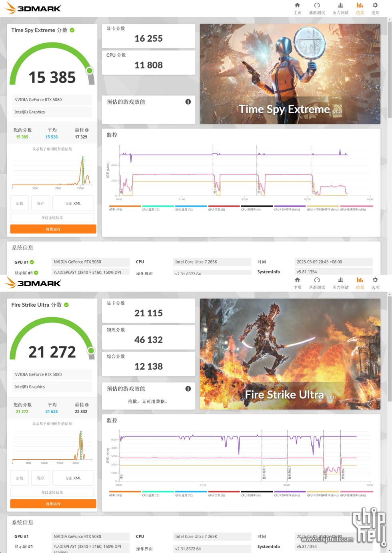This screenshot has height=553, width=392.
Task: Click 保存 button in Time Spy Extreme window
Action: pos(41,203)
